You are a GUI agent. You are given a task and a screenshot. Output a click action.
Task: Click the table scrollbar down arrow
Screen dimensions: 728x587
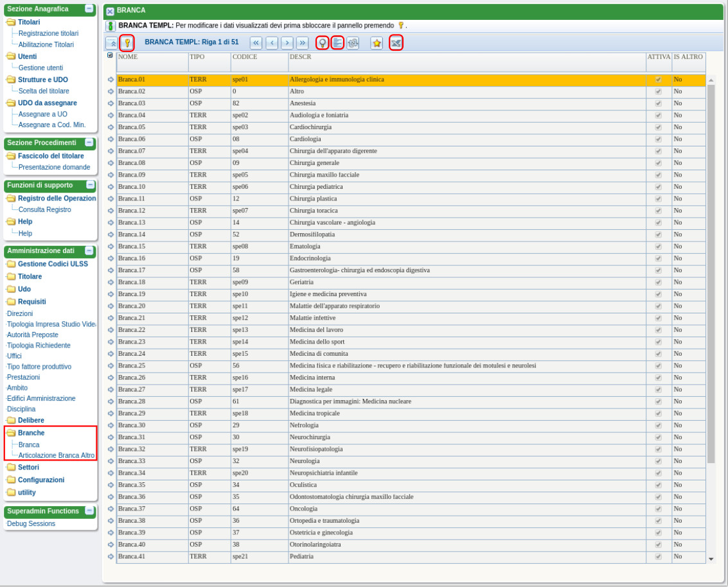tap(711, 559)
